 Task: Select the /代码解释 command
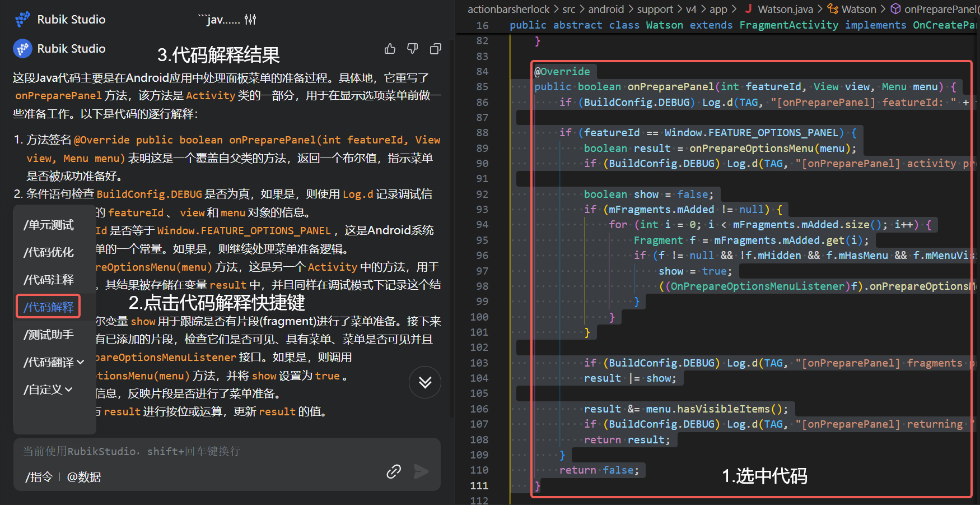click(x=49, y=307)
